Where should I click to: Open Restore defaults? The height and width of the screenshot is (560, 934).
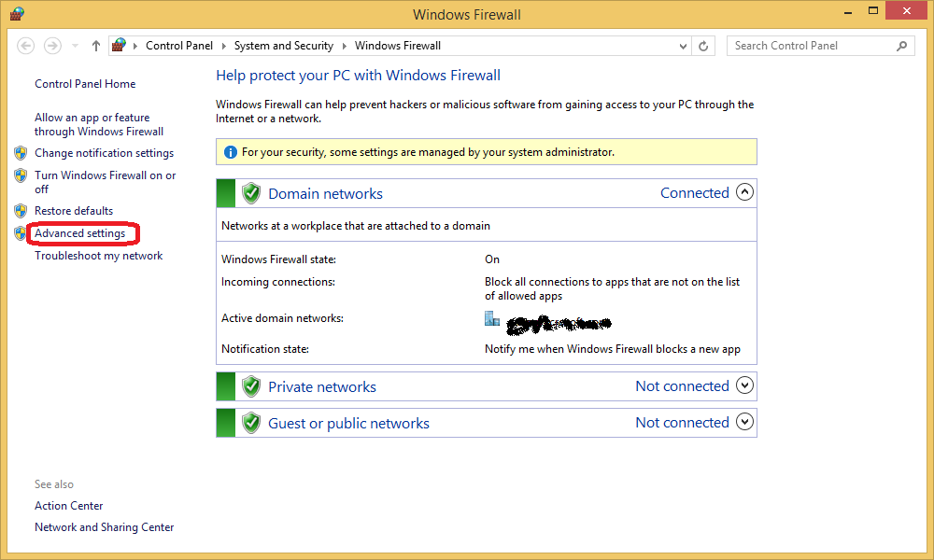point(74,211)
